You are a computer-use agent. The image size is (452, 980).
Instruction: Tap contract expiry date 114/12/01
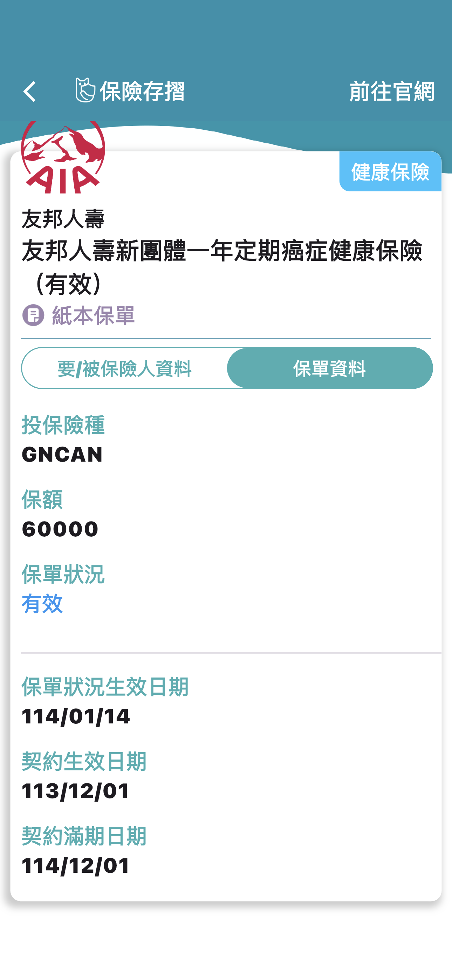[76, 865]
